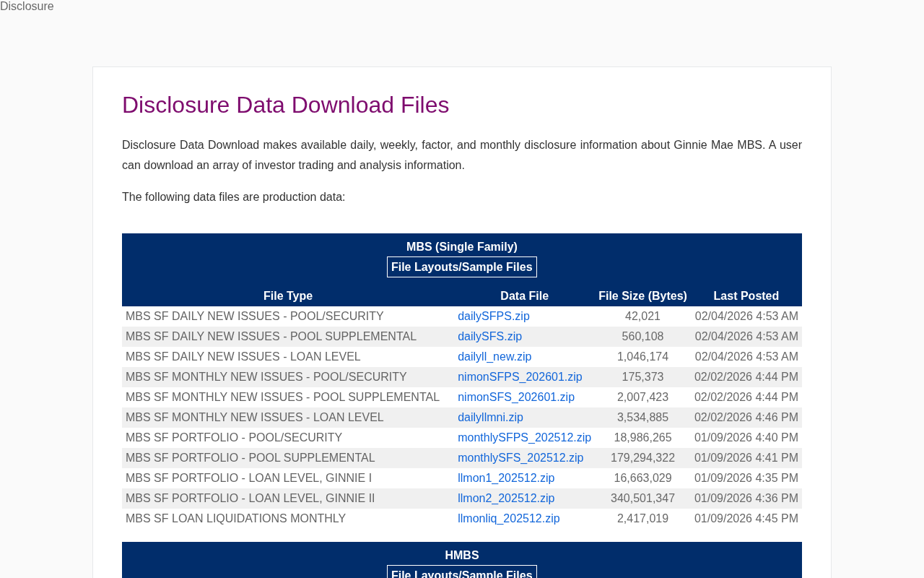
Task: Click the Last Posted column header
Action: (746, 296)
